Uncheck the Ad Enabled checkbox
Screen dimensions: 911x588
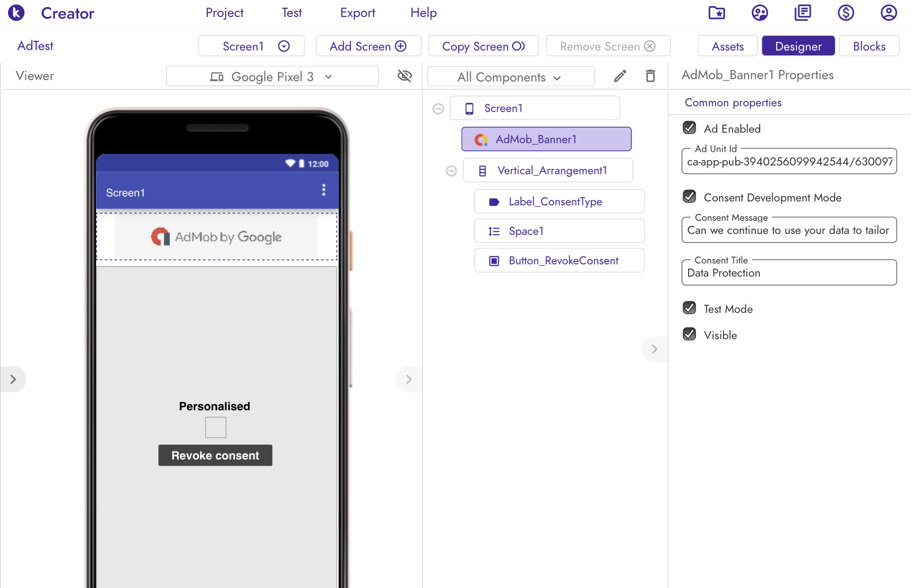click(689, 128)
